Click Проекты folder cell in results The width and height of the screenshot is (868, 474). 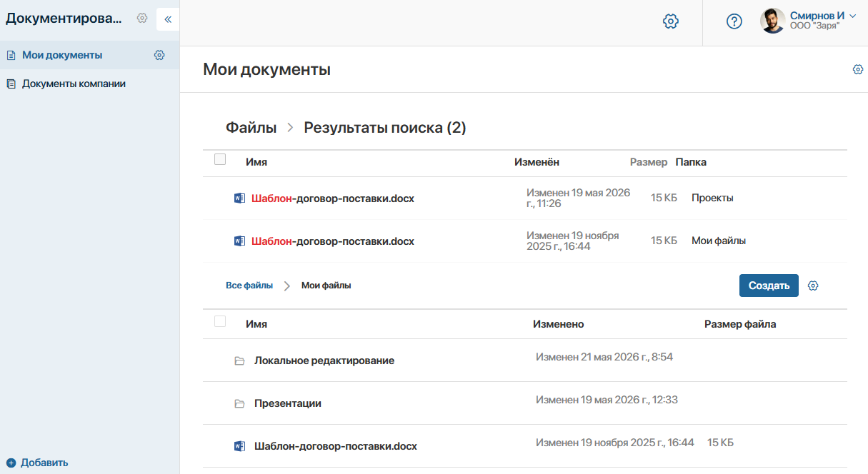pos(712,198)
